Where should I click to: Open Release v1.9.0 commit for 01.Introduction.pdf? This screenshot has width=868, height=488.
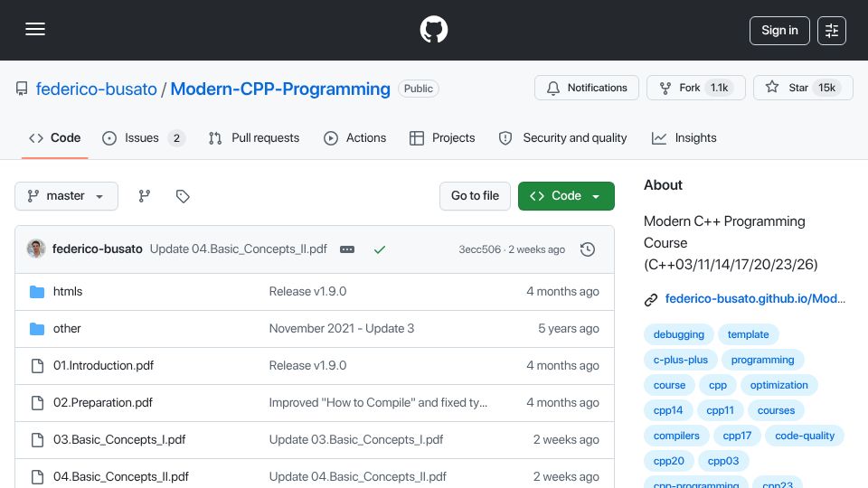(x=307, y=366)
